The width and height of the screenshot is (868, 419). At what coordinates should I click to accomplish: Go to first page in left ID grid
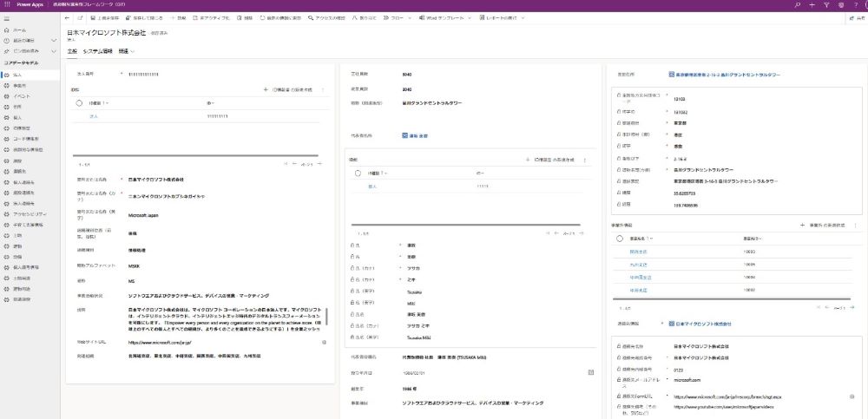[x=286, y=164]
